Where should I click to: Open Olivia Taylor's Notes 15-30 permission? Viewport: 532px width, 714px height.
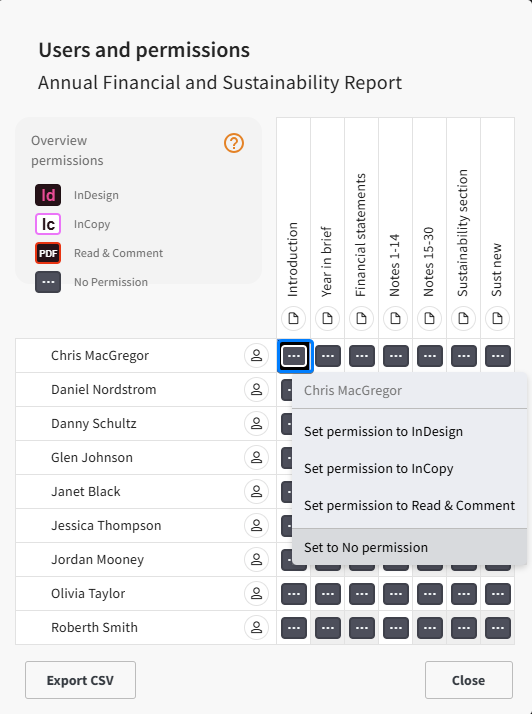click(x=430, y=594)
